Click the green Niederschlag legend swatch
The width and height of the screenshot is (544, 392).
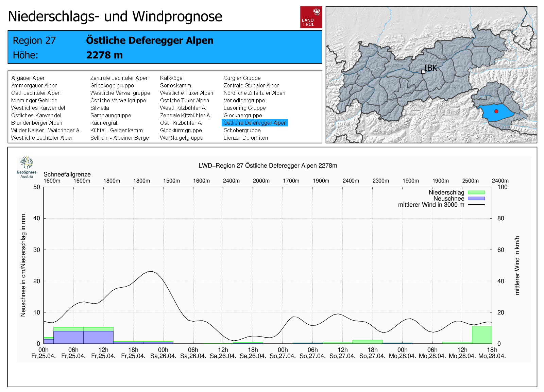(476, 192)
